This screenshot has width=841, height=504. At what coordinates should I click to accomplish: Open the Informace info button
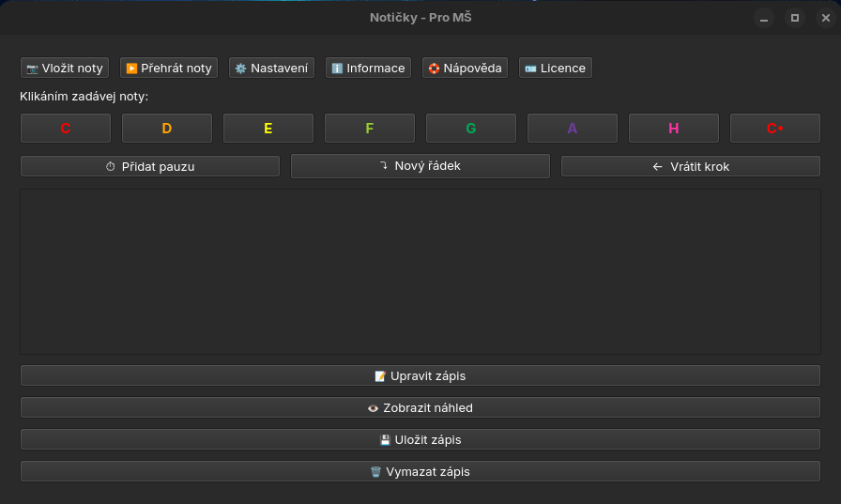click(368, 68)
